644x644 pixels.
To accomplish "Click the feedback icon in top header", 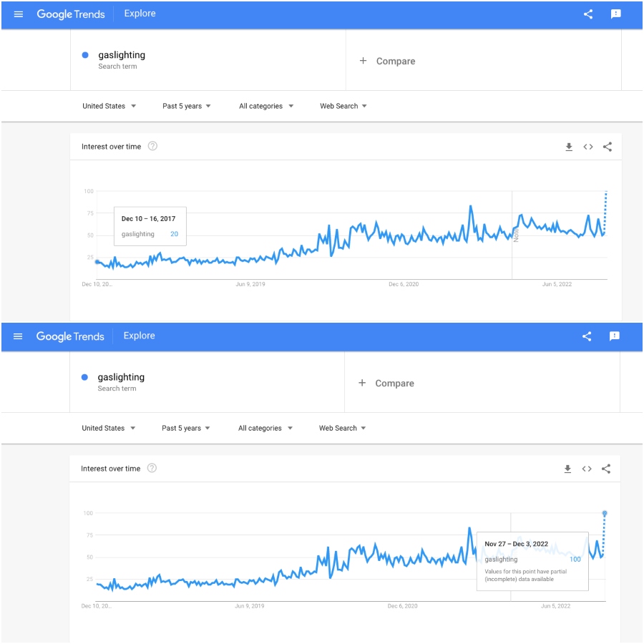I will [x=615, y=14].
